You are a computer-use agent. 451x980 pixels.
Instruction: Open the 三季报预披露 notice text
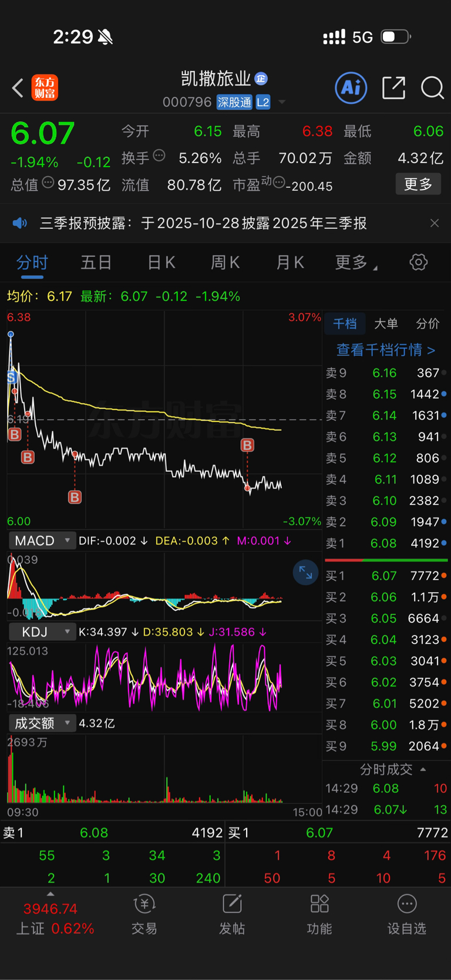tap(203, 224)
